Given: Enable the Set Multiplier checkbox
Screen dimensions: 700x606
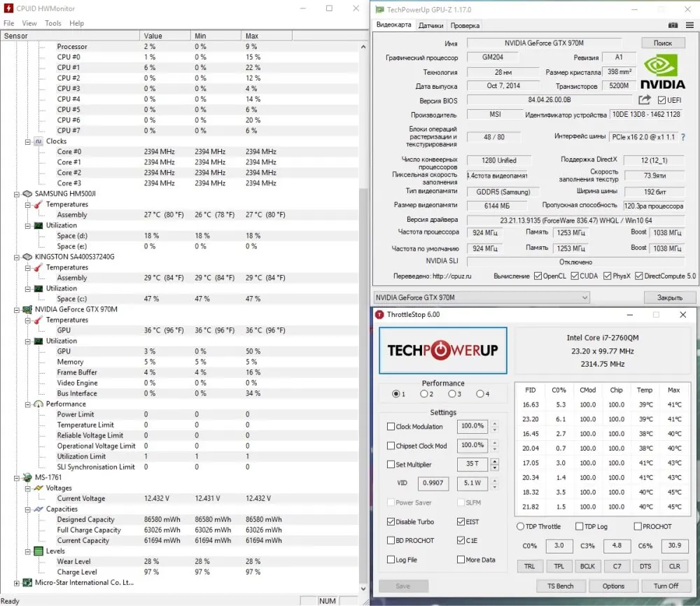Looking at the screenshot, I should [x=391, y=465].
